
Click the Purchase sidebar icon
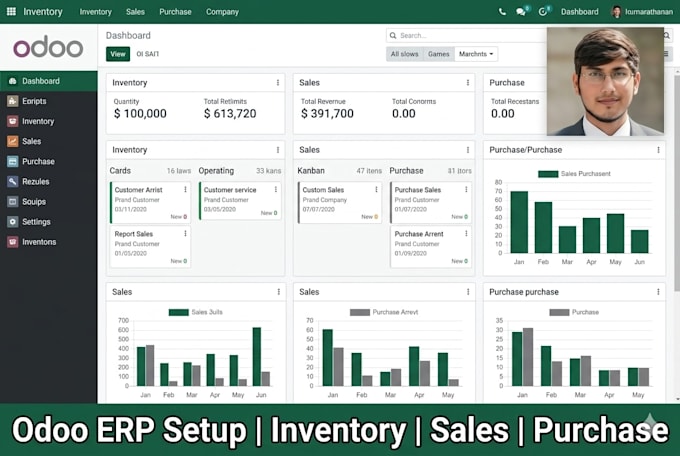(x=13, y=161)
